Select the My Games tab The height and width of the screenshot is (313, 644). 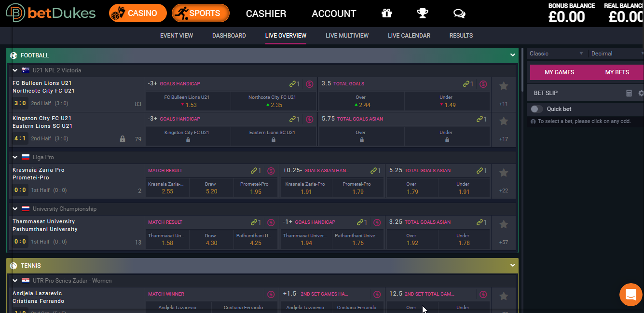[x=560, y=72]
